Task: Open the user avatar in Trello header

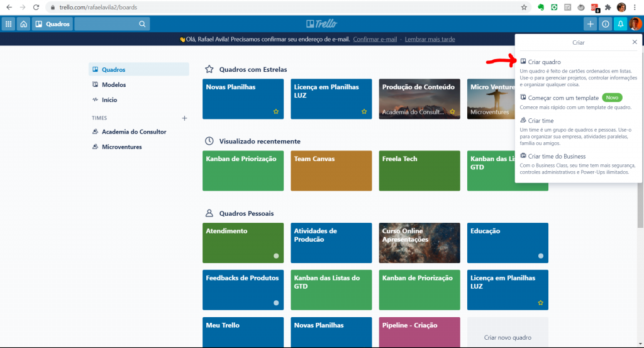Action: point(635,24)
